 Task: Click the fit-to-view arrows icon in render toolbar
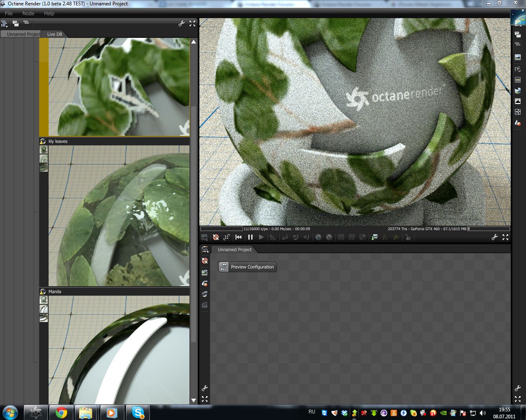coord(227,237)
